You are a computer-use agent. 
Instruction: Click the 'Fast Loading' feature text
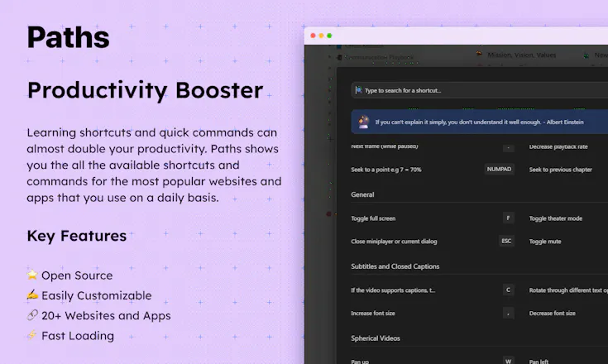click(78, 336)
